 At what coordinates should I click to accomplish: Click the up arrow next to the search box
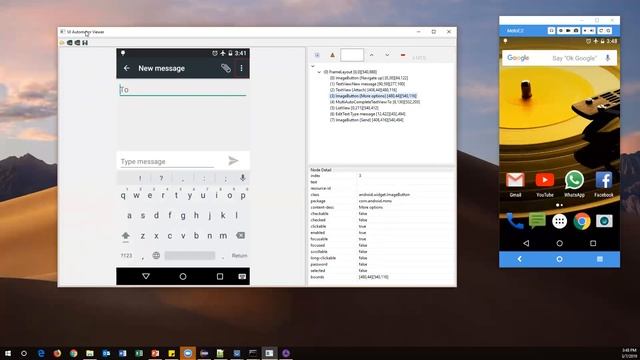coord(371,55)
